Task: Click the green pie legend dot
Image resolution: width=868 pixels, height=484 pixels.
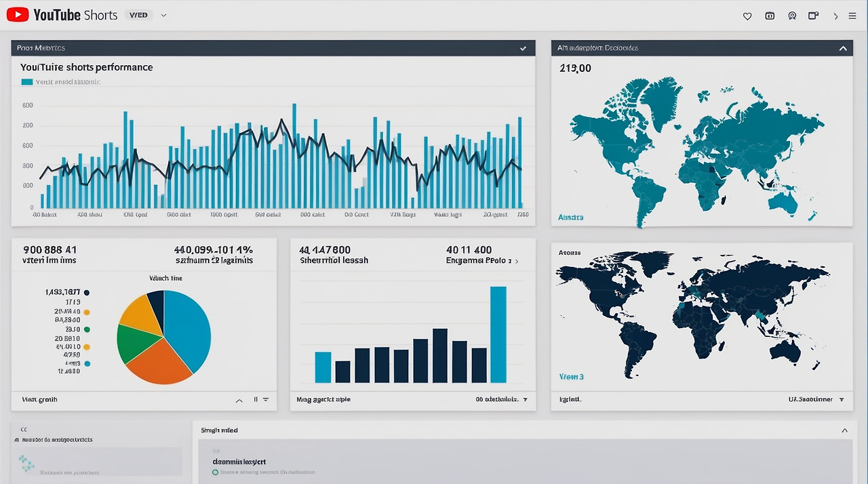Action: [x=87, y=329]
